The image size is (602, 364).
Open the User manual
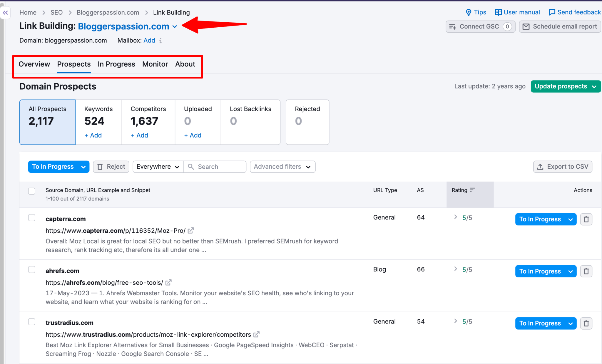517,12
